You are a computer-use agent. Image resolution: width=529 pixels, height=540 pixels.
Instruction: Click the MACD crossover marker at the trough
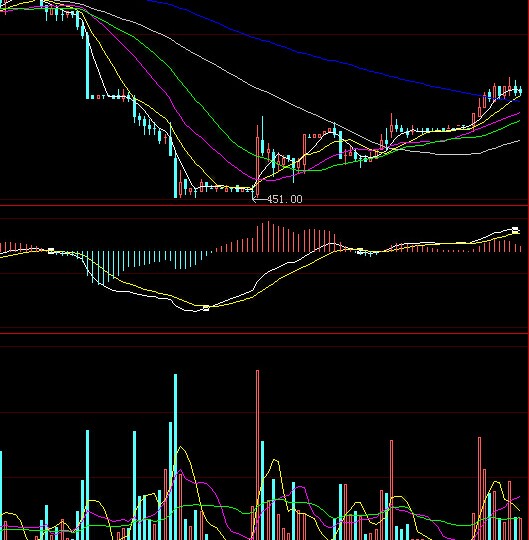(x=206, y=308)
